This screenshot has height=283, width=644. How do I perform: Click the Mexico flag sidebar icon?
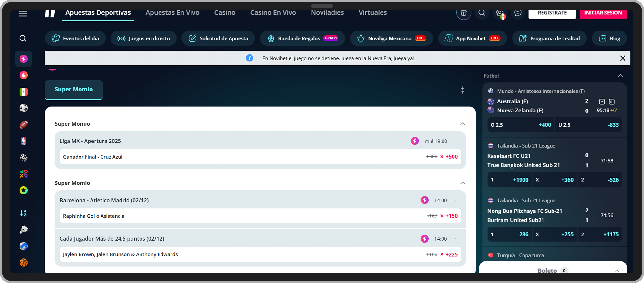(x=23, y=92)
